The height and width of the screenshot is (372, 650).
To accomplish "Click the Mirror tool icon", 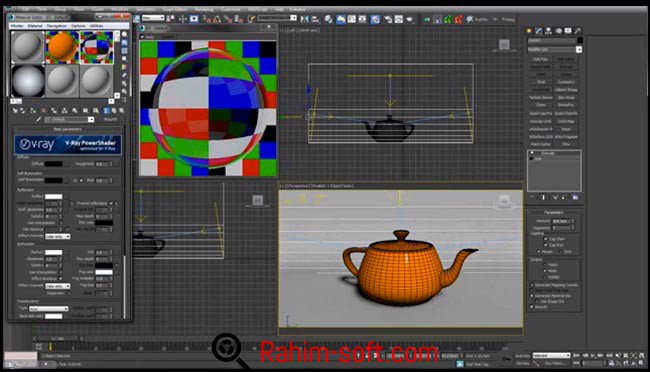I will click(305, 19).
